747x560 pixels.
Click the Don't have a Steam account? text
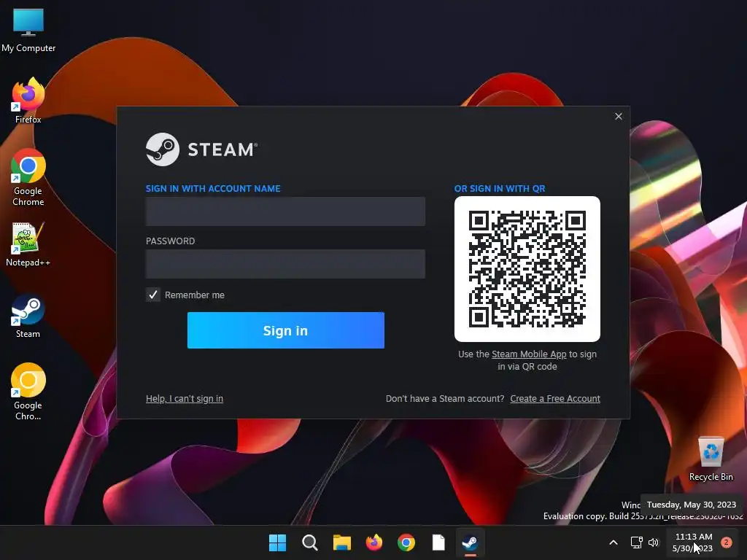click(x=445, y=399)
